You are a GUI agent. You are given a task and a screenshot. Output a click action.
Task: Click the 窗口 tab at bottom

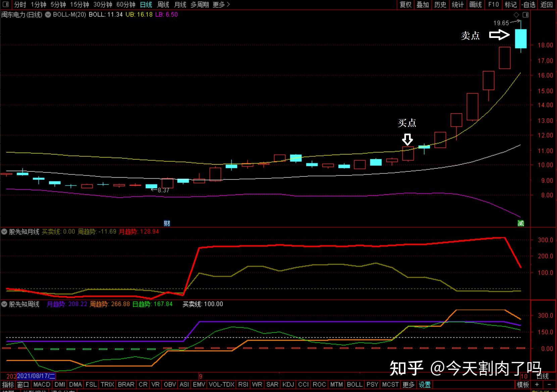pos(23,385)
